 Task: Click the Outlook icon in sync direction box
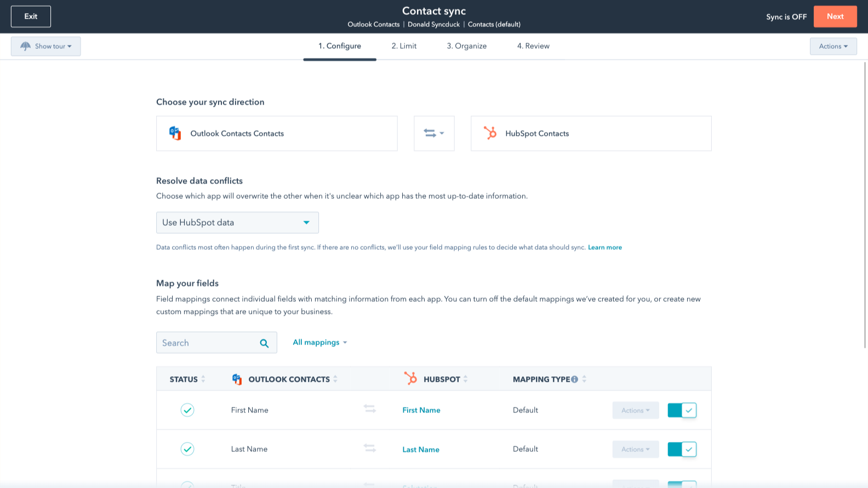[175, 133]
